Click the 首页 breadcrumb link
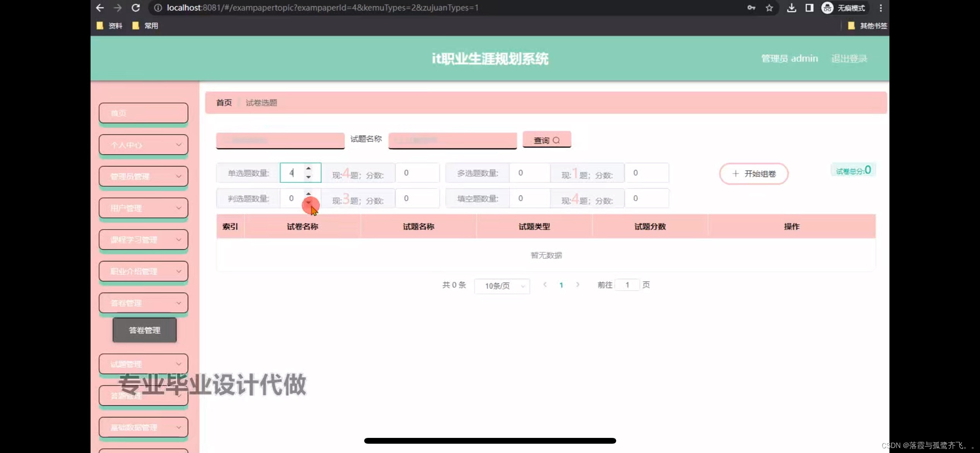The image size is (980, 453). click(x=224, y=103)
